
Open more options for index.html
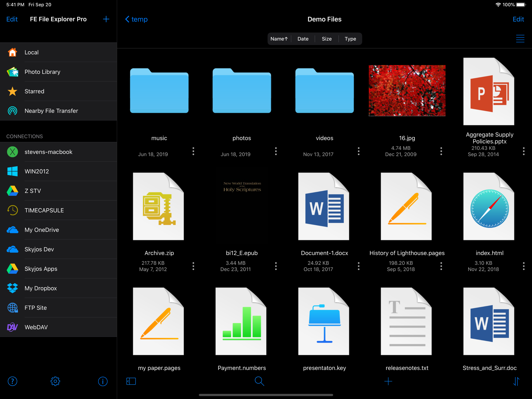tap(524, 266)
